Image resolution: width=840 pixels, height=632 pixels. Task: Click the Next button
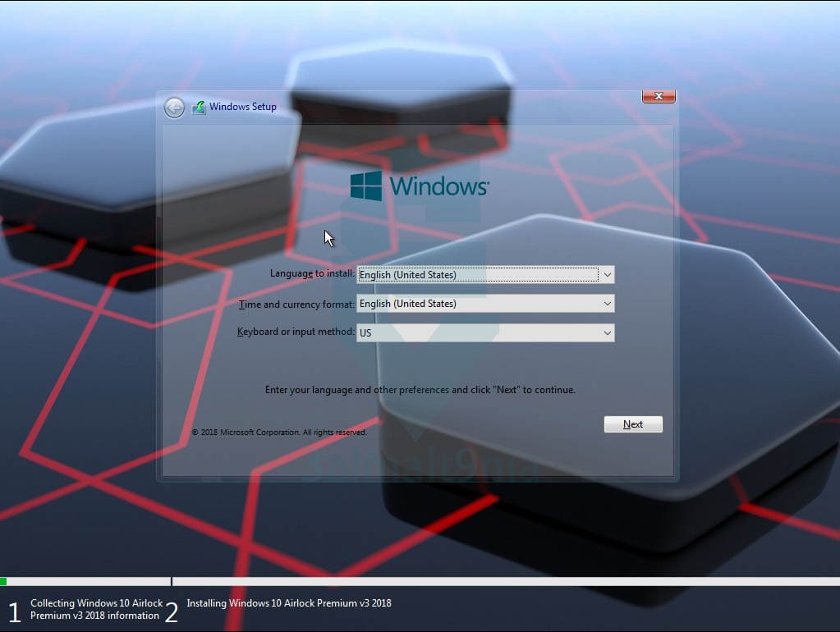click(633, 424)
